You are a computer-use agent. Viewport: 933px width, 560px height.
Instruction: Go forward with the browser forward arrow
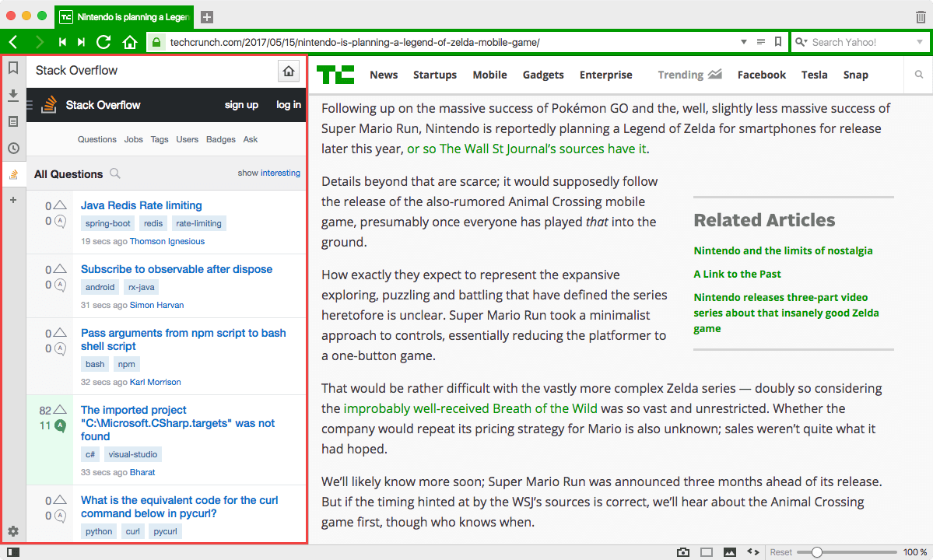click(x=39, y=42)
